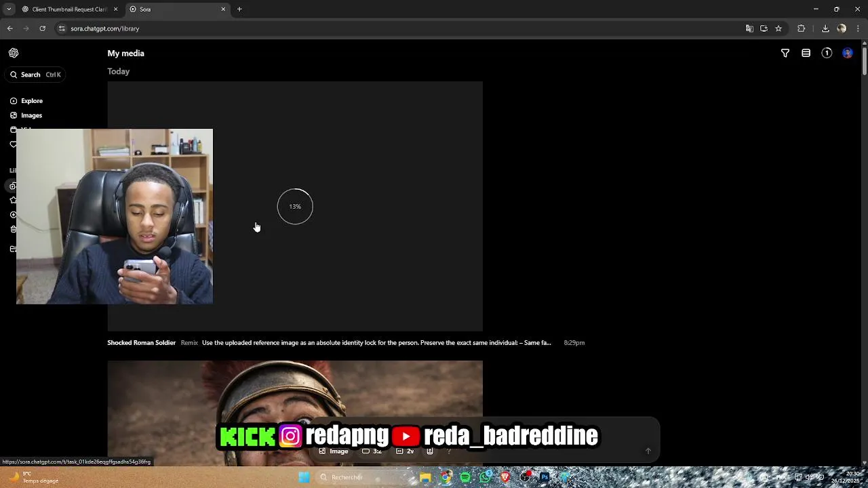The width and height of the screenshot is (868, 488).
Task: Go back with the browser back arrow
Action: 10,28
